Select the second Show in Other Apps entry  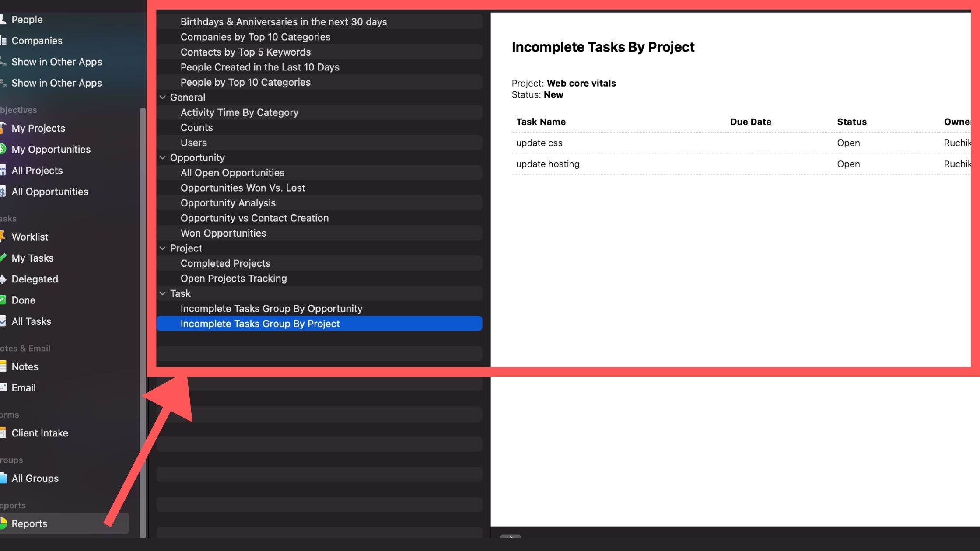pos(56,83)
